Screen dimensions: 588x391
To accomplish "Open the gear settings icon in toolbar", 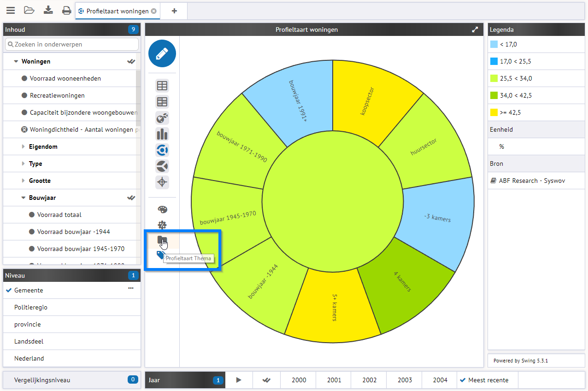I will pos(162,225).
